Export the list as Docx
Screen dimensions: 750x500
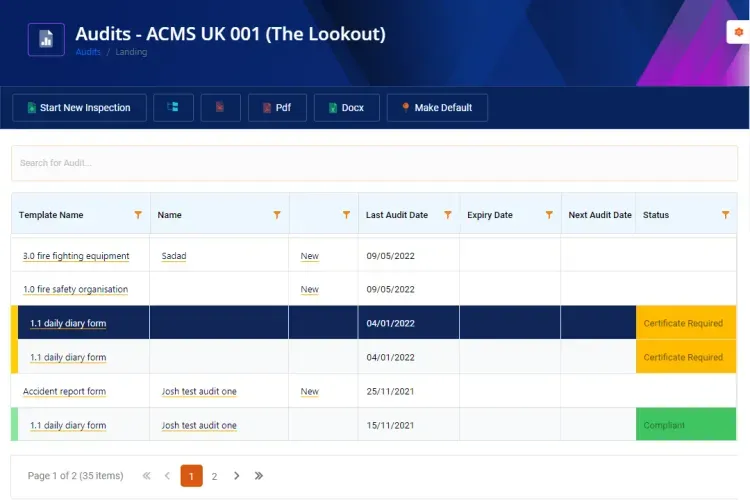click(x=346, y=108)
